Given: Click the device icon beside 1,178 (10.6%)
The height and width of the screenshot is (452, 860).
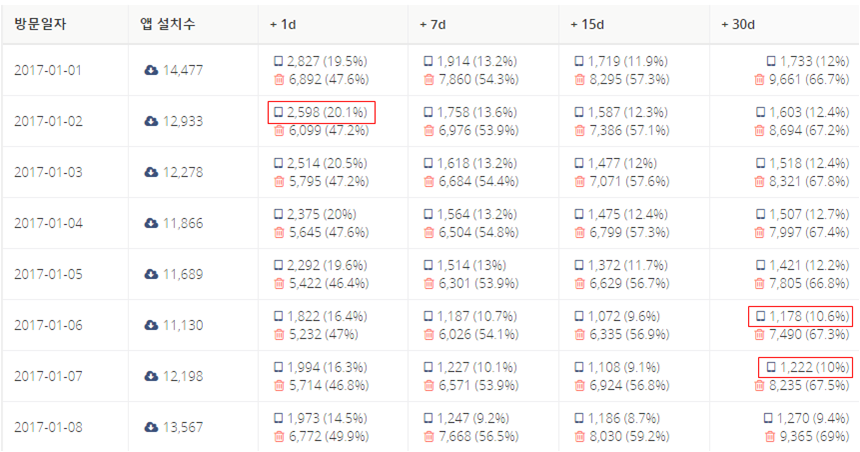Looking at the screenshot, I should point(759,316).
